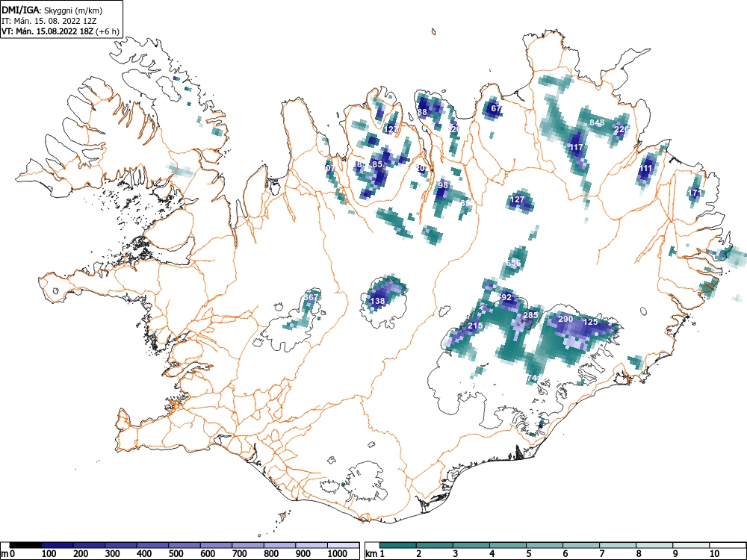Pick the palest 900–1000 m legend swatch

click(311, 545)
